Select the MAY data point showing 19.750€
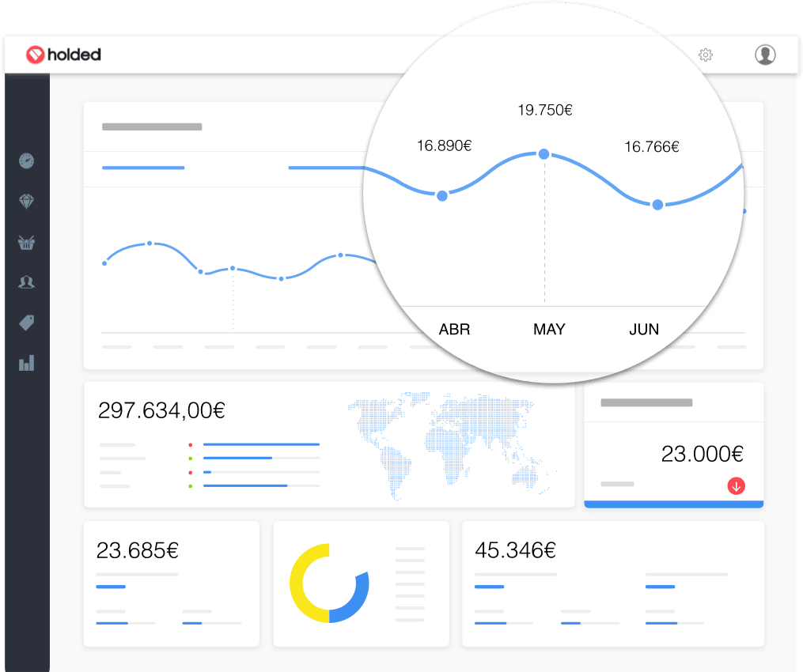The height and width of the screenshot is (672, 803). pyautogui.click(x=544, y=154)
